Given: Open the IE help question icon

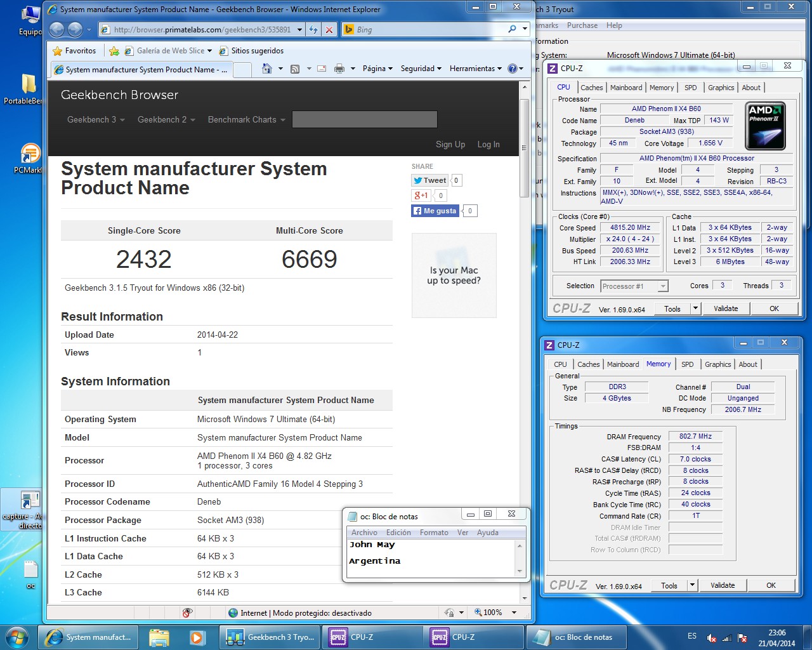Looking at the screenshot, I should [513, 69].
